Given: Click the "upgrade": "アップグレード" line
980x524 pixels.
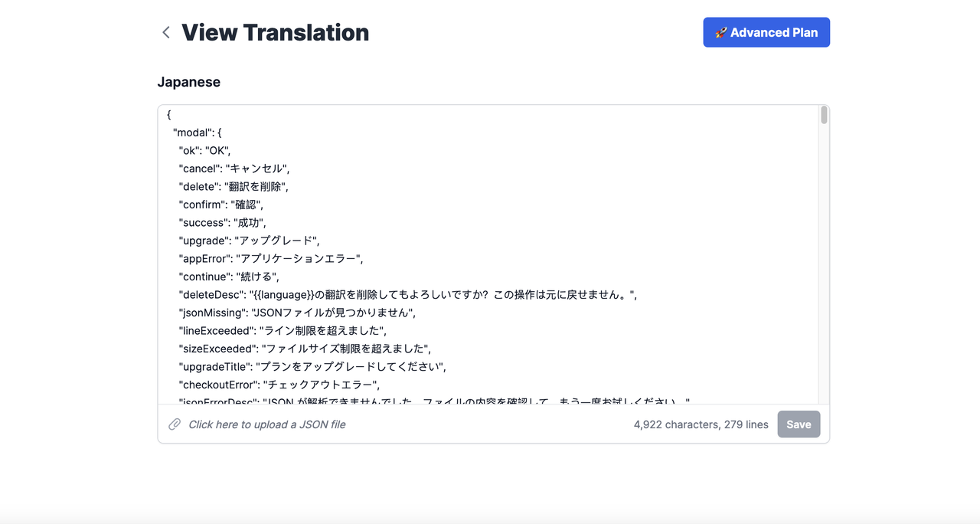Looking at the screenshot, I should tap(249, 241).
